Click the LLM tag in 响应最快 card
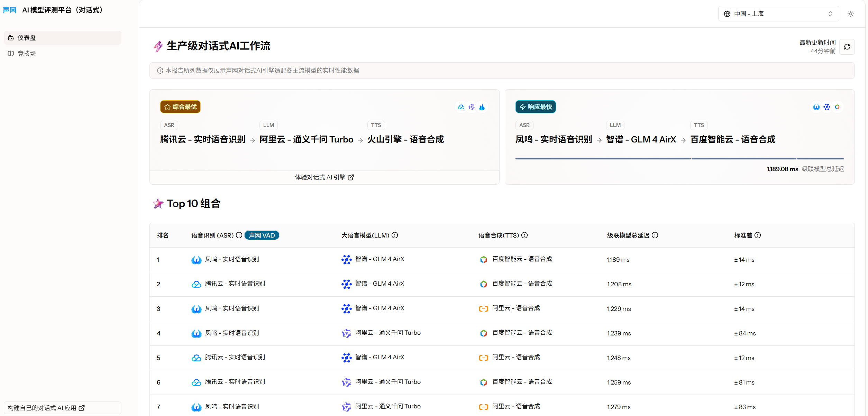 615,125
